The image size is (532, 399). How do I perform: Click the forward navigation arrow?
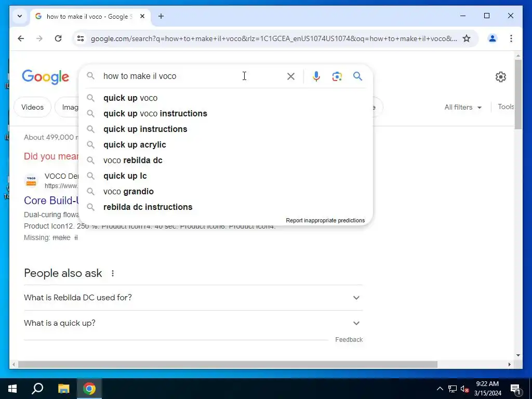click(39, 38)
